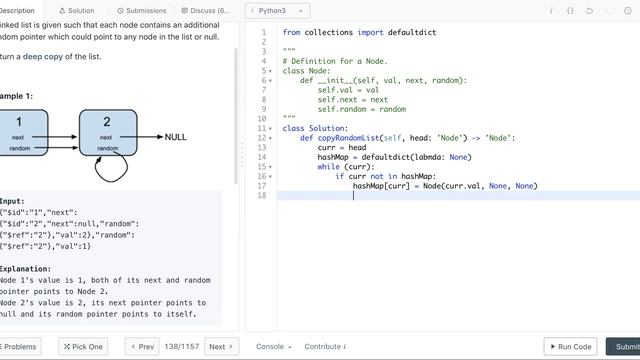
Task: Open the Contribute link
Action: 325,347
